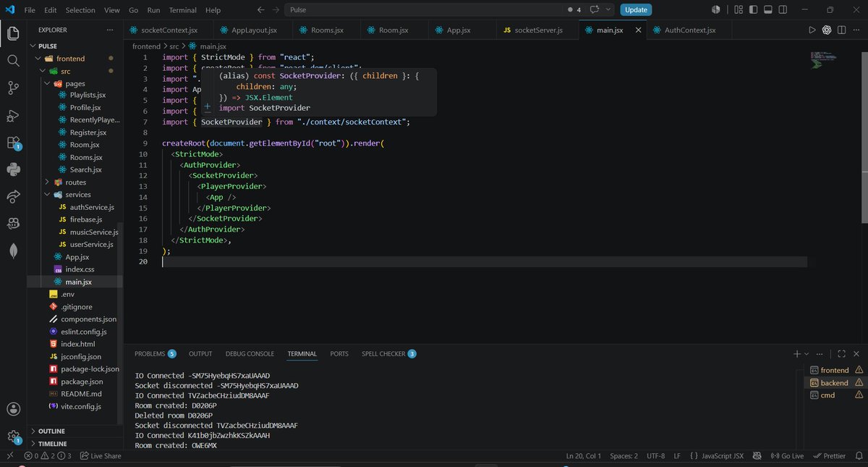Open the ChatGPT icon in editor toolbar
868x467 pixels.
pyautogui.click(x=827, y=30)
